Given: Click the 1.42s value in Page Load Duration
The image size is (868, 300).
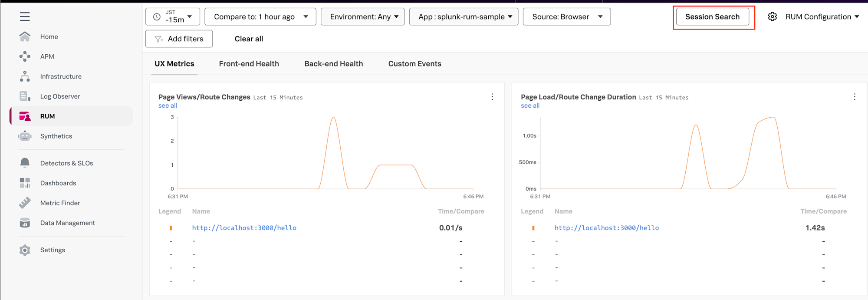Looking at the screenshot, I should point(815,228).
